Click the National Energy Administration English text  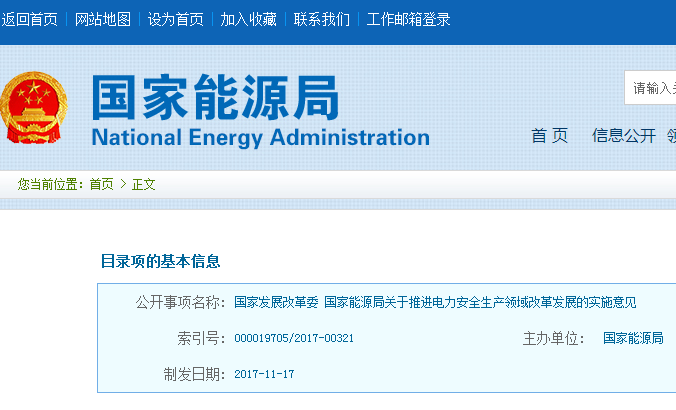(260, 138)
